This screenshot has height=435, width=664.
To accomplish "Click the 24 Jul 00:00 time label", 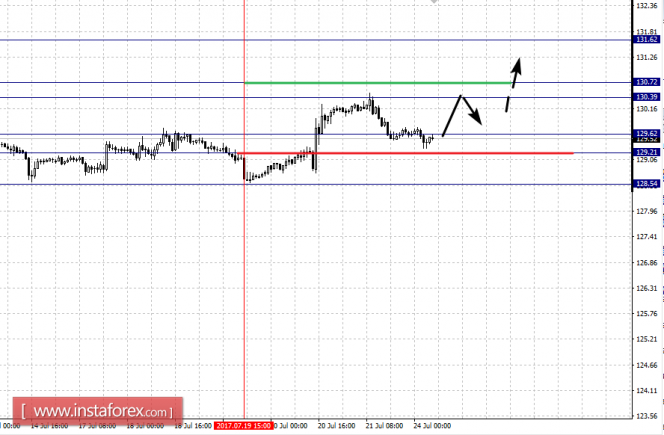I will [432, 426].
